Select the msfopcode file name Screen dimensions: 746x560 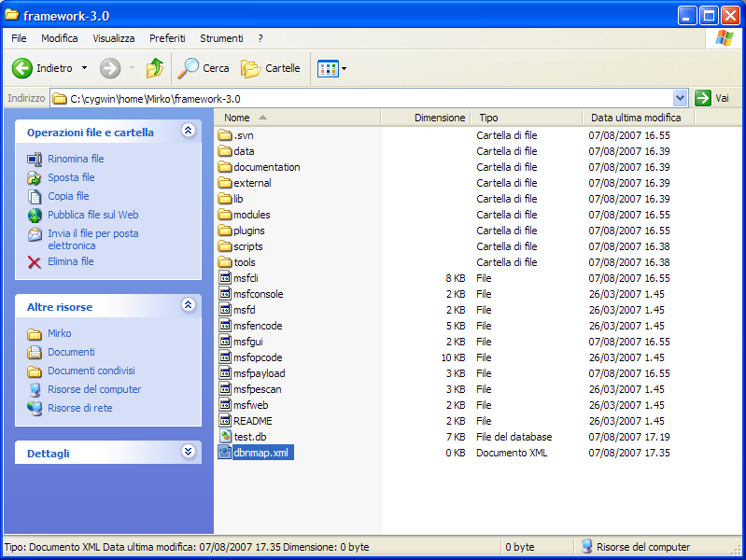coord(258,357)
